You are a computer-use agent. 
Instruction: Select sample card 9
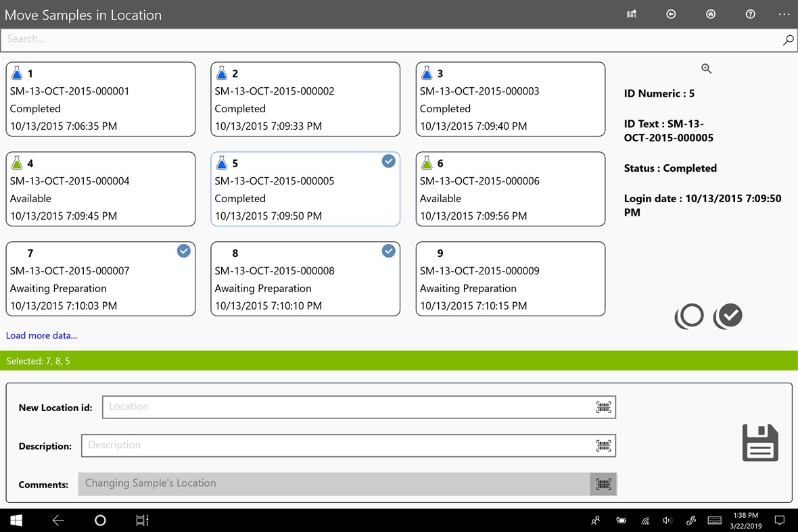[510, 279]
